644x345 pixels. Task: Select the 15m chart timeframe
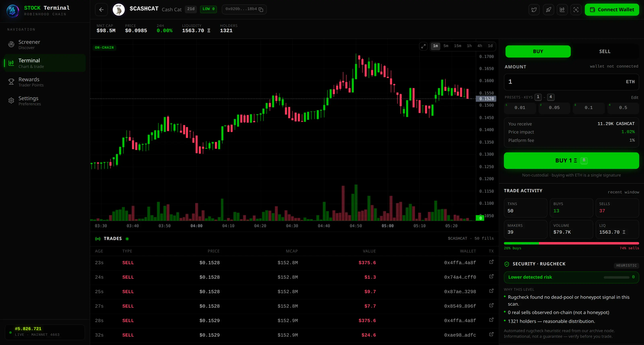coord(457,46)
